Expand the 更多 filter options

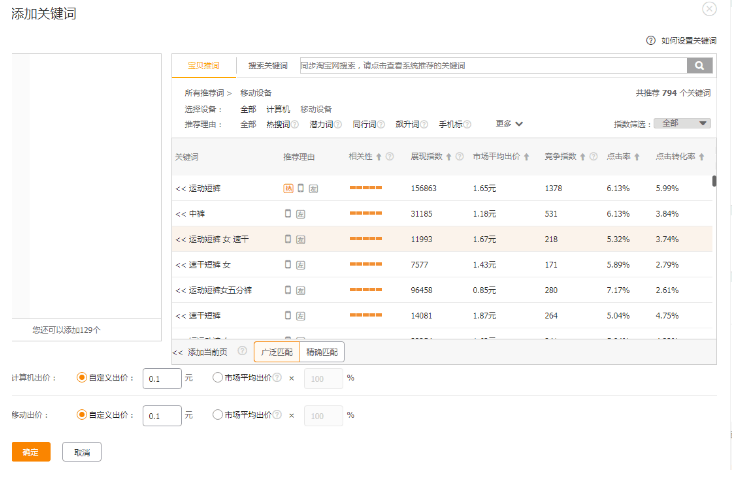tap(510, 124)
